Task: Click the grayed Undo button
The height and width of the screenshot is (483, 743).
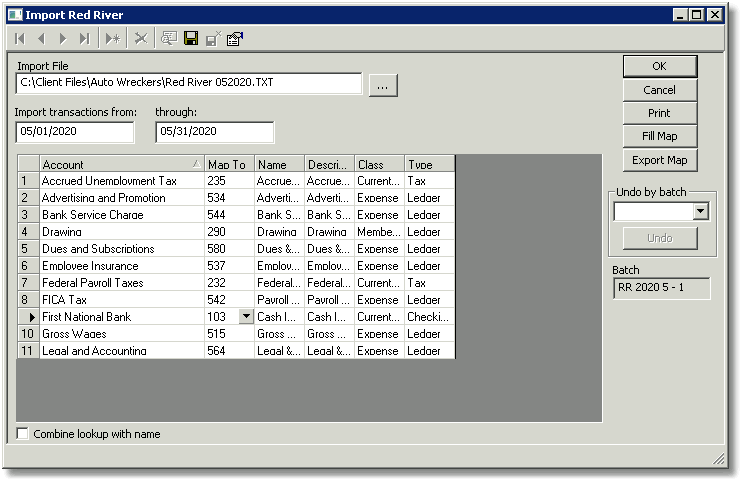Action: tap(660, 238)
